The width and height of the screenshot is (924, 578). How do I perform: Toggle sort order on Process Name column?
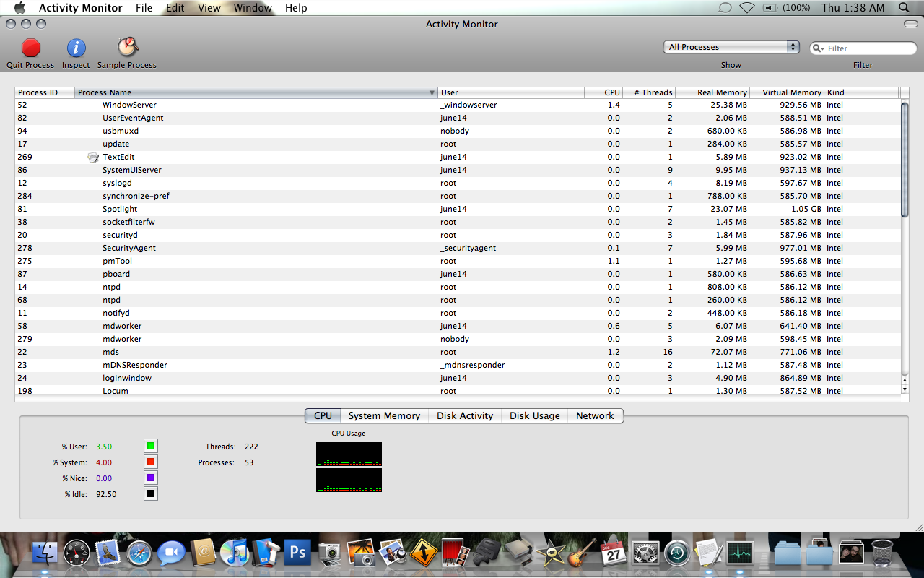[256, 92]
